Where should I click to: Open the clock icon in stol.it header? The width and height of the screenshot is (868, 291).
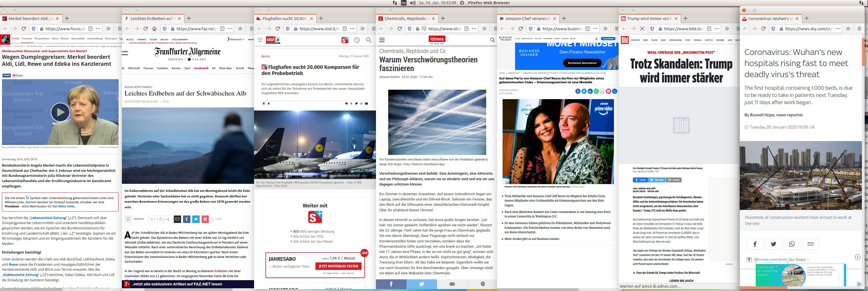(357, 40)
